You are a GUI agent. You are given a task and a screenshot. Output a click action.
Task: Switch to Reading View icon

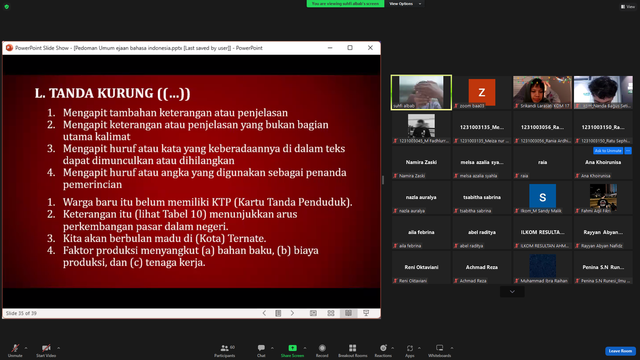(348, 313)
